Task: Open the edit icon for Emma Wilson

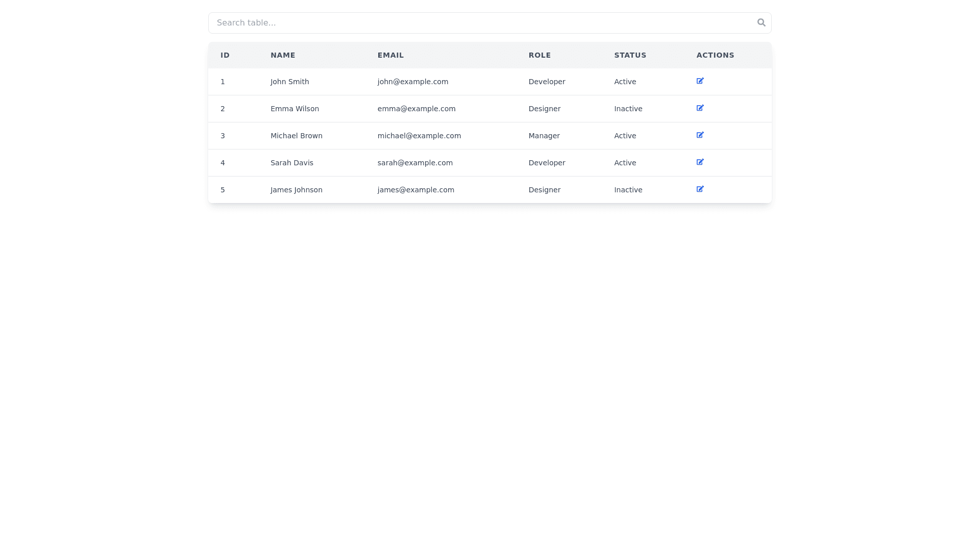Action: click(700, 108)
